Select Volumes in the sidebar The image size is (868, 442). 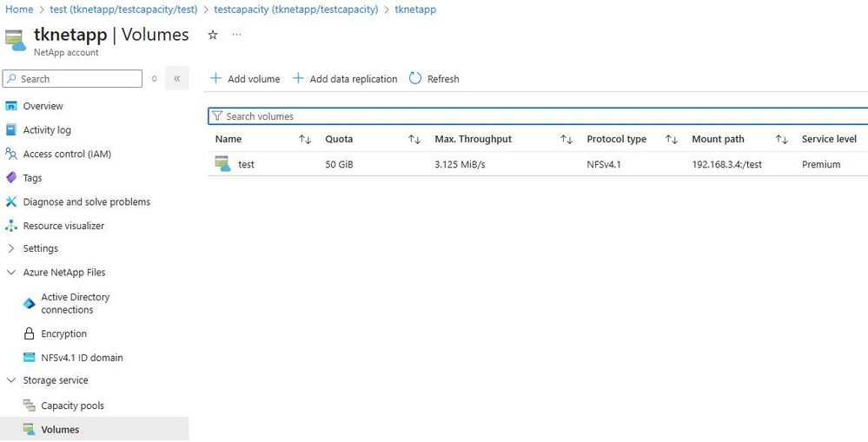60,429
